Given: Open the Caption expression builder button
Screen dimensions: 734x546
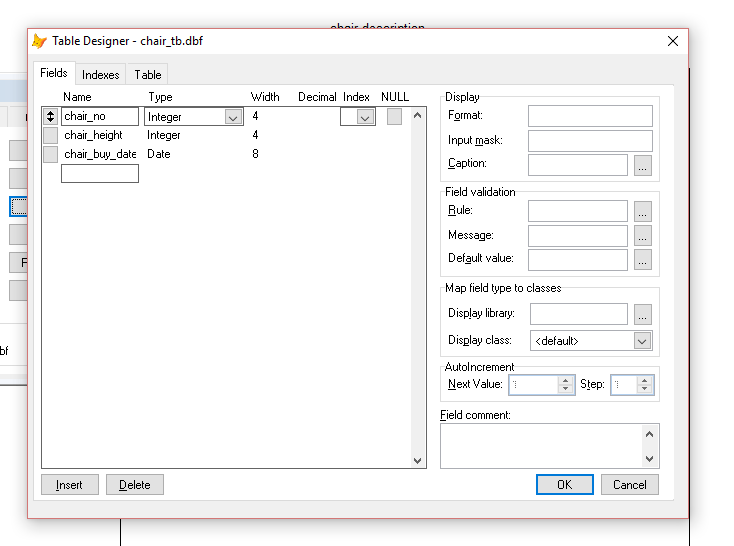Looking at the screenshot, I should click(x=643, y=165).
